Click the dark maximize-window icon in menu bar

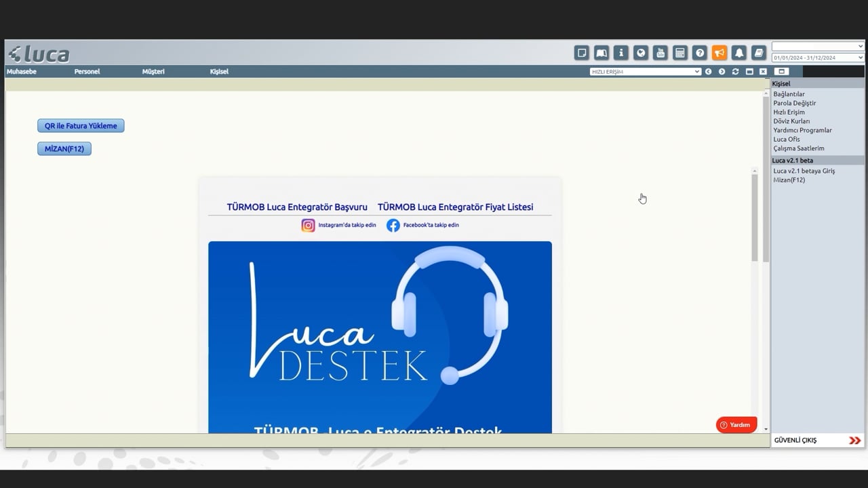[749, 71]
